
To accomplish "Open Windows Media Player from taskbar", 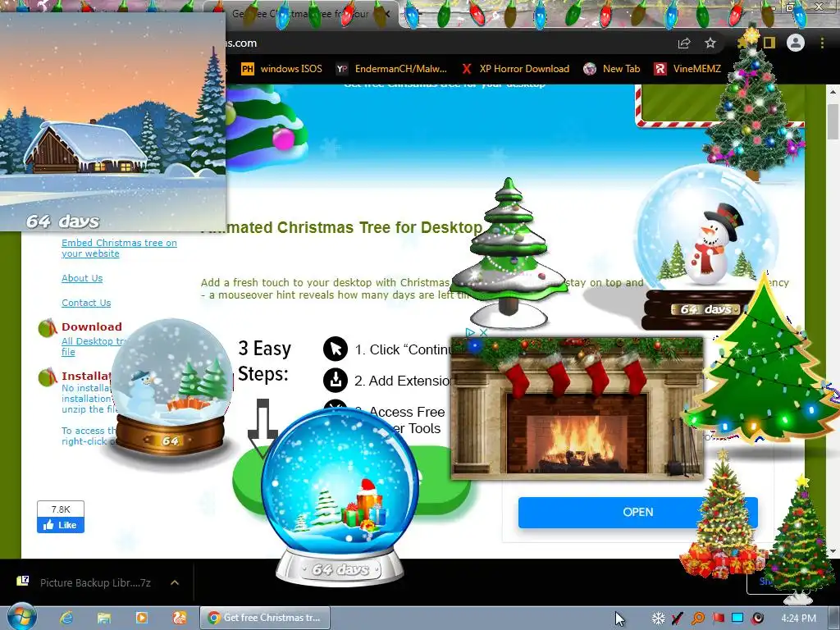I will click(142, 618).
